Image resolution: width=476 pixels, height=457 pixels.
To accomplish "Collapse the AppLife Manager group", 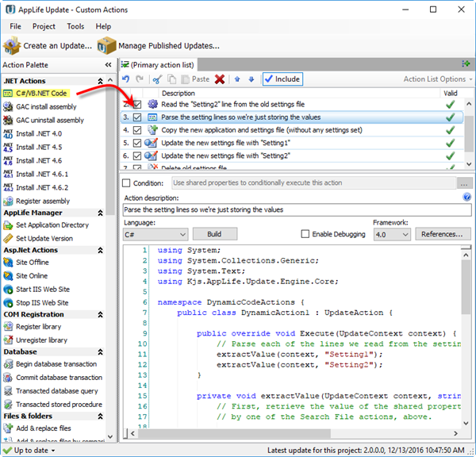I will click(x=100, y=213).
